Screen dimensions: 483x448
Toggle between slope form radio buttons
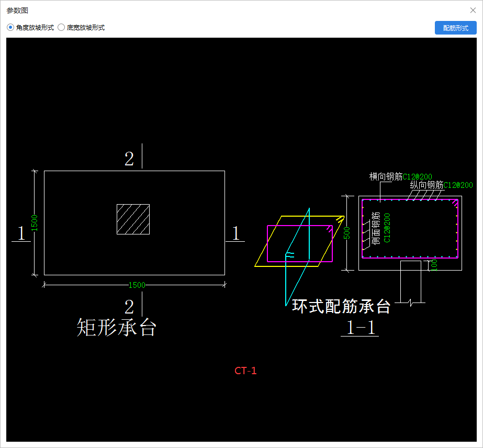(x=61, y=28)
